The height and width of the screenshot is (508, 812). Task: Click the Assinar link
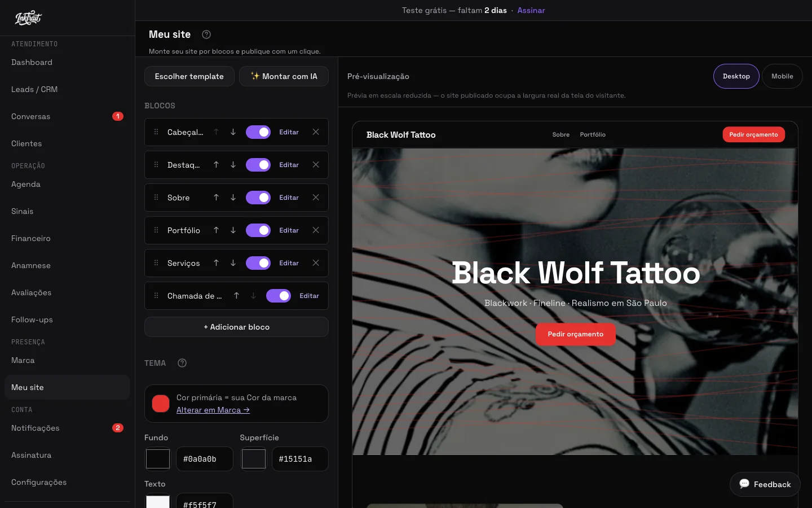click(531, 10)
